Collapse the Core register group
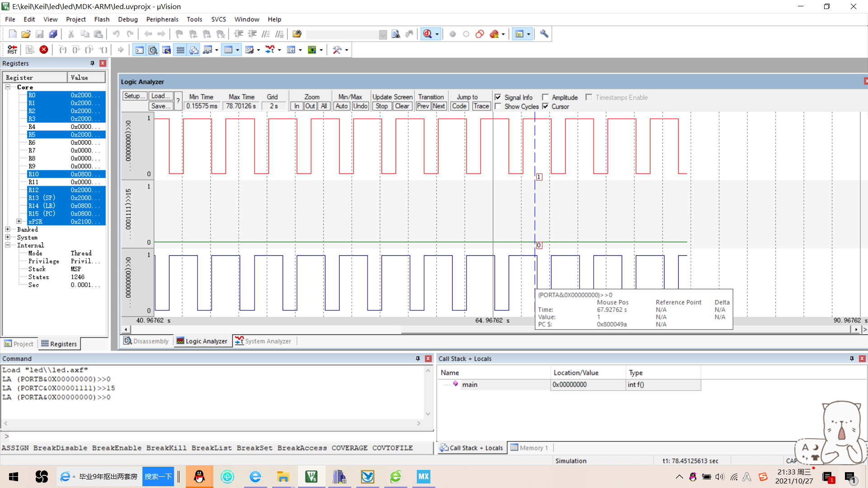868x488 pixels. pyautogui.click(x=8, y=87)
